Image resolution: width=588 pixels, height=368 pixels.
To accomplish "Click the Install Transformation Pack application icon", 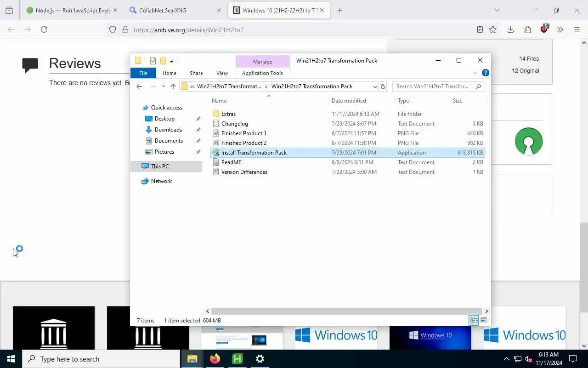I will (x=216, y=153).
